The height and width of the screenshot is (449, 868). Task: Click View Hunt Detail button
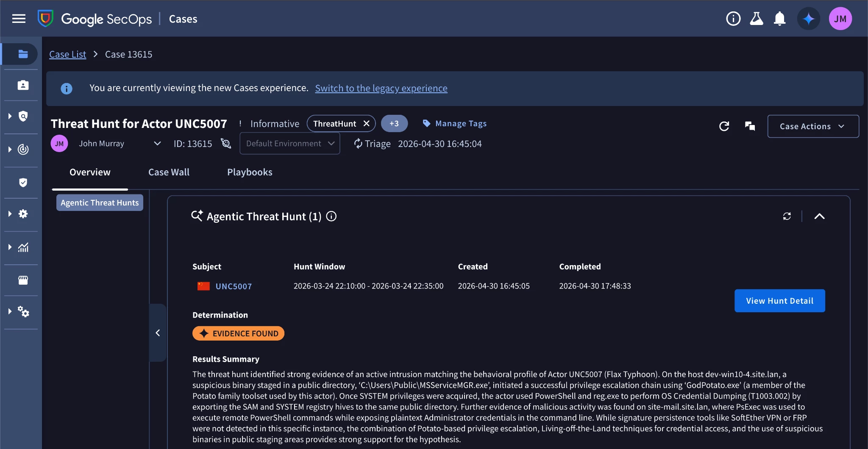(779, 301)
